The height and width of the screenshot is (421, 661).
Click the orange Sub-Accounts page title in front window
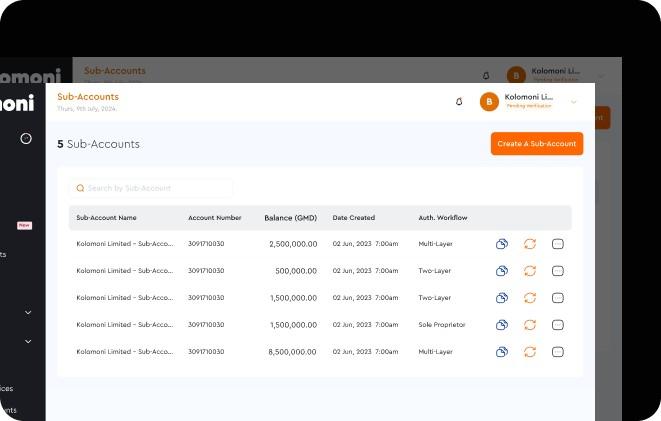pyautogui.click(x=88, y=97)
